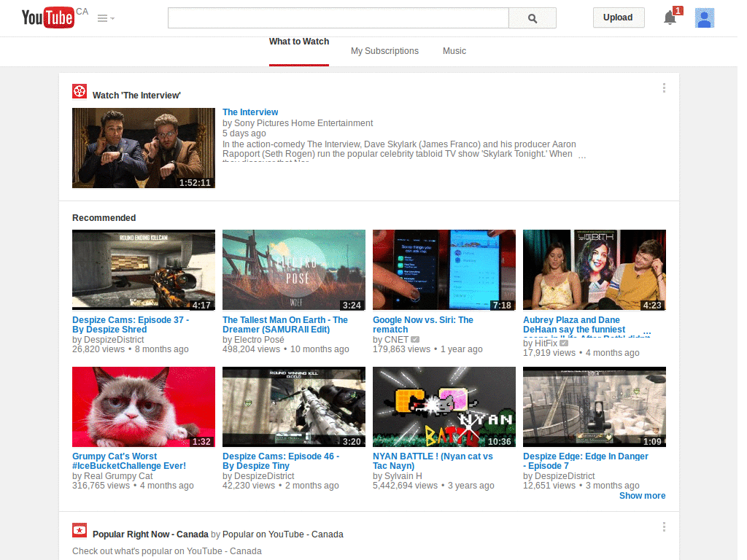Click Popular Right Now star icon
Image resolution: width=747 pixels, height=560 pixels.
click(80, 530)
